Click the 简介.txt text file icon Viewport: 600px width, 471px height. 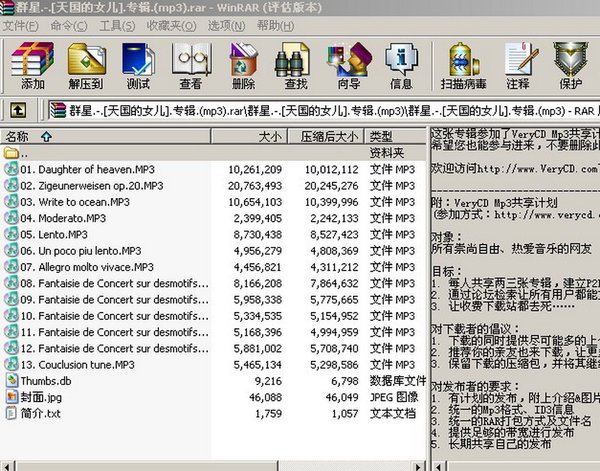click(x=12, y=413)
